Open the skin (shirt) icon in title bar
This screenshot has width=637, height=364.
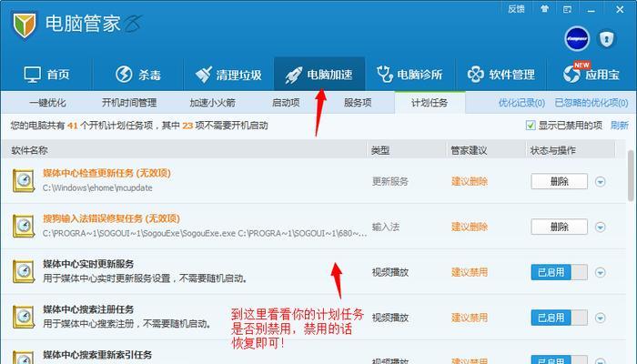coord(545,8)
